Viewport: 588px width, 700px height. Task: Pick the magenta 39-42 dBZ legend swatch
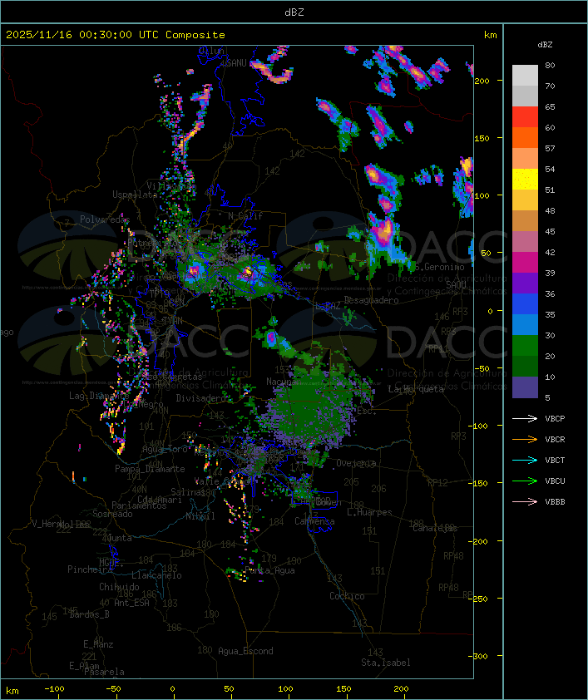coord(525,262)
